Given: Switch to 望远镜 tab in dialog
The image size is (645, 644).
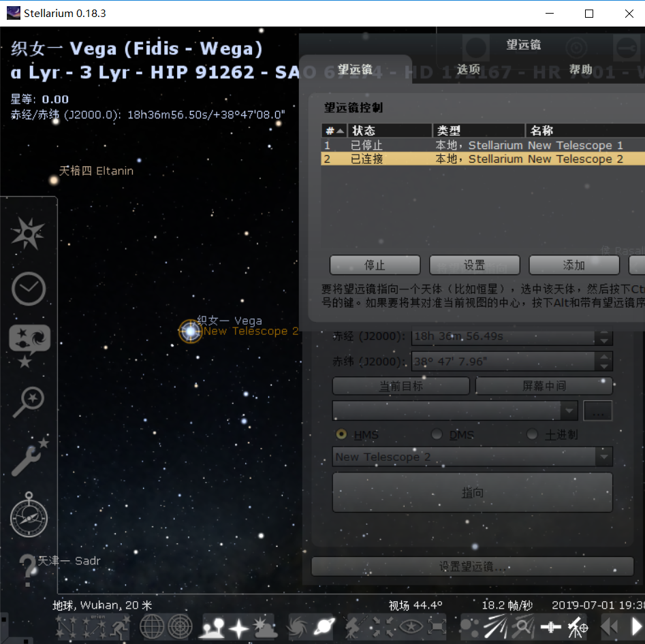Looking at the screenshot, I should tap(355, 69).
